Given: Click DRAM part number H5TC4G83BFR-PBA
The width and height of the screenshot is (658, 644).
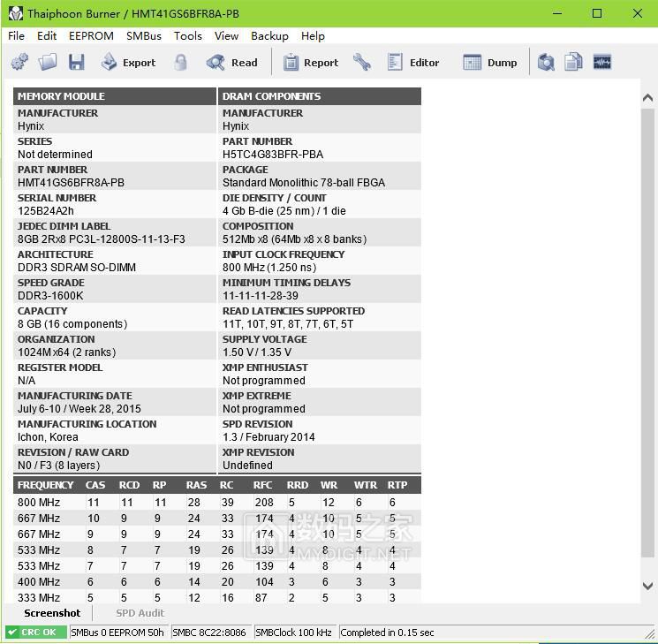Looking at the screenshot, I should coord(273,155).
